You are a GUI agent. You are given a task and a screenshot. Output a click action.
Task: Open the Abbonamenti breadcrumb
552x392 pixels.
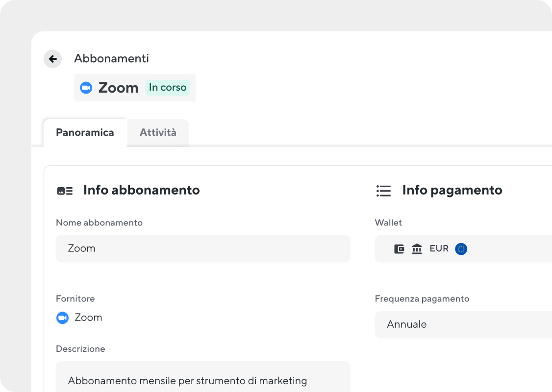(111, 58)
